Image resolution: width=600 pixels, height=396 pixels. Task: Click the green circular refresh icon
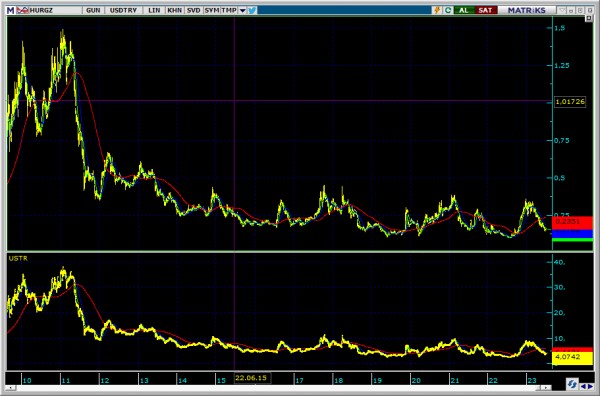coord(447,10)
